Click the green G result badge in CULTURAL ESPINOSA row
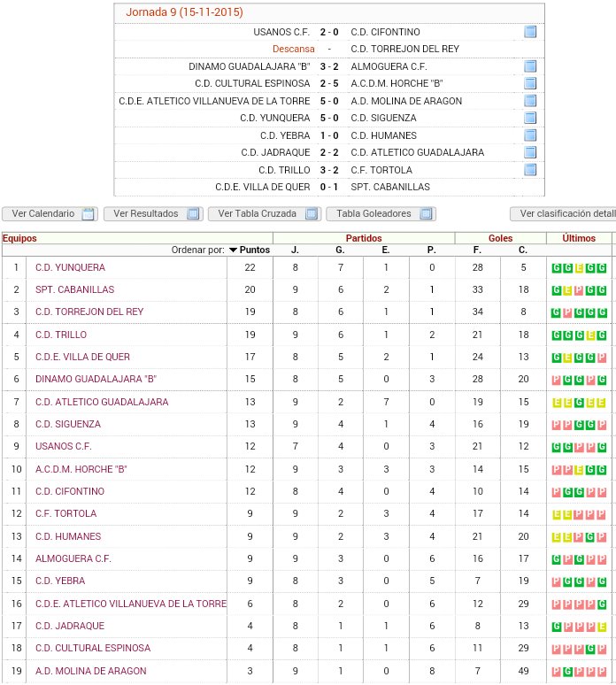This screenshot has width=616, height=685. 590,649
